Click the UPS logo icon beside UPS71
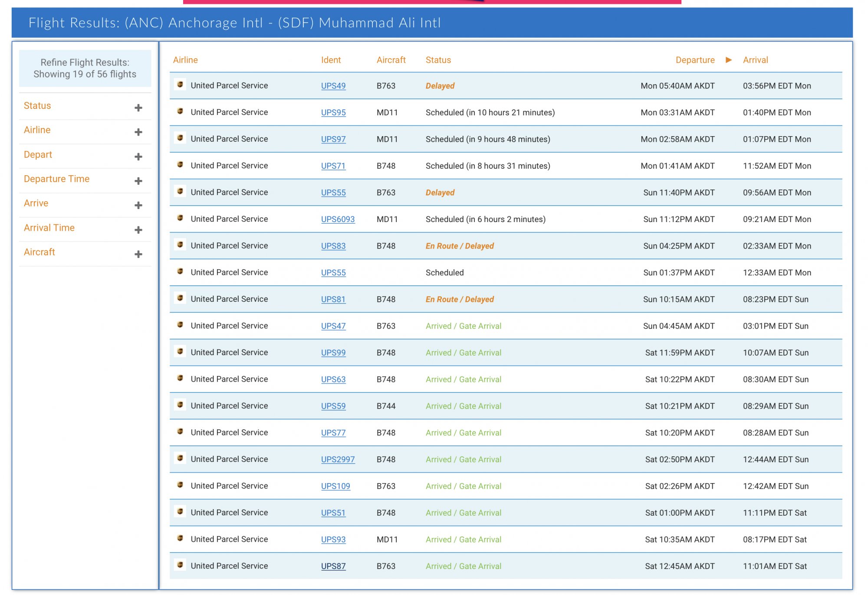 tap(180, 164)
